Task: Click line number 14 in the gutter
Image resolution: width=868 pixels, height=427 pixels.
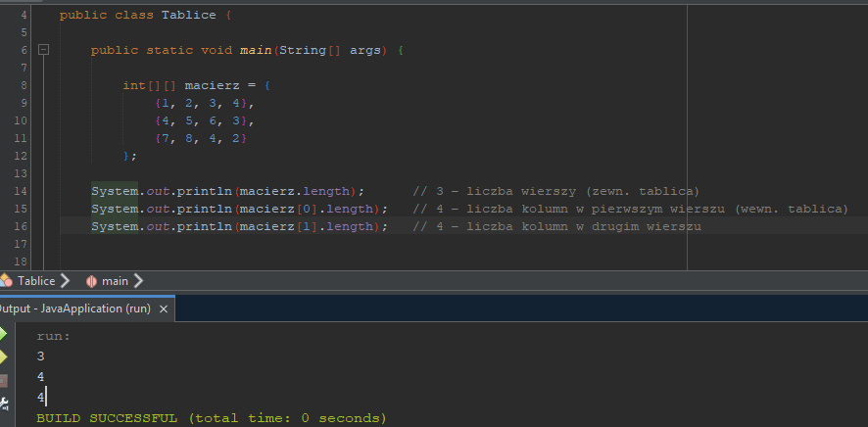Action: tap(22, 191)
